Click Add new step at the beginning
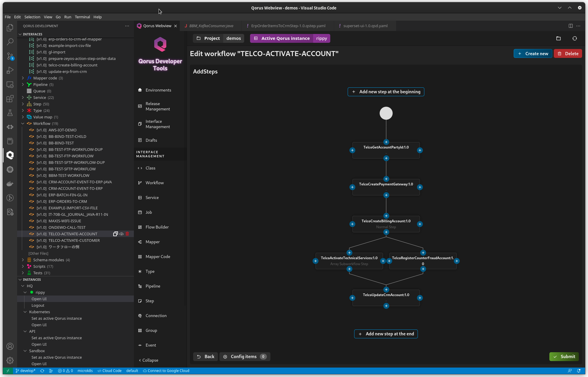588x377 pixels. tap(386, 92)
